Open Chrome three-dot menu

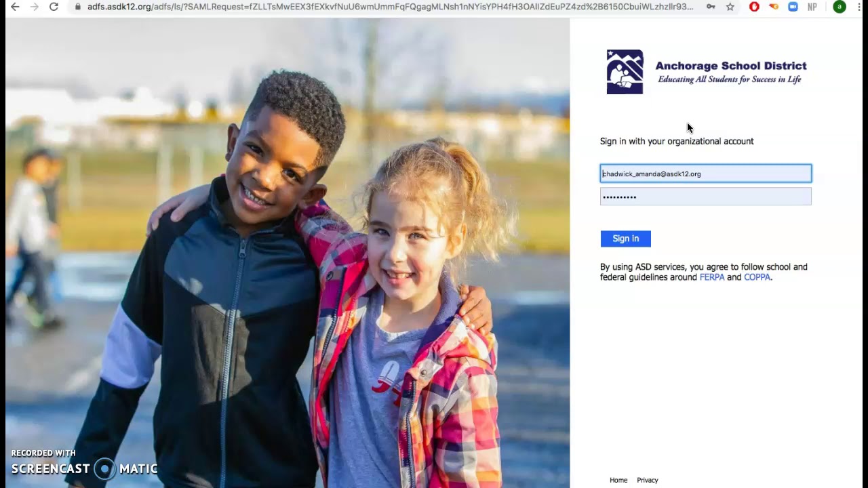tap(859, 7)
